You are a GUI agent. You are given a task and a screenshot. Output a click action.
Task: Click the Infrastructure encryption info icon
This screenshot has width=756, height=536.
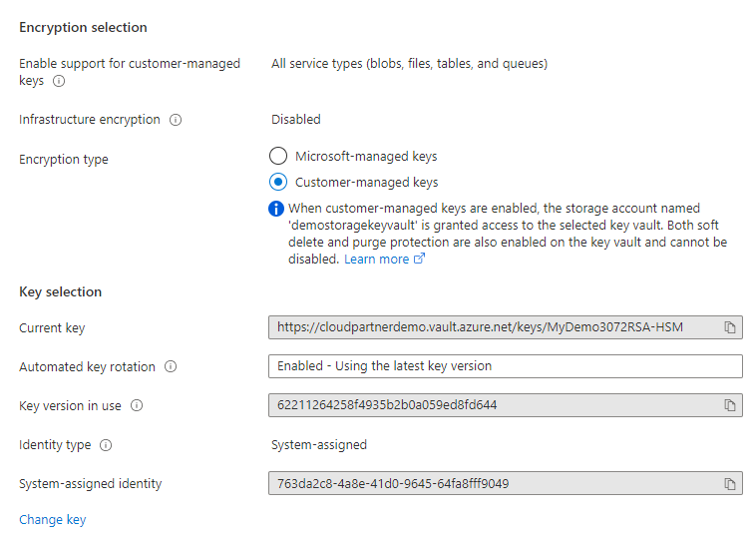(x=176, y=120)
